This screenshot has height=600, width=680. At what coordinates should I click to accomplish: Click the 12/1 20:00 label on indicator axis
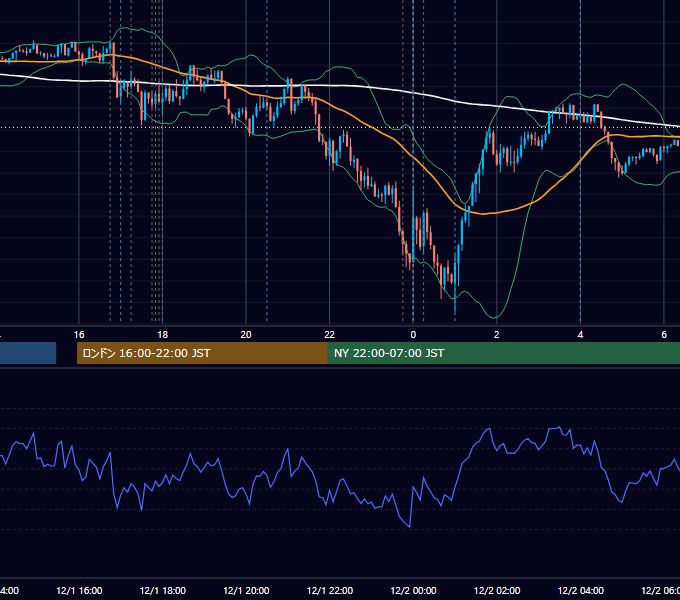246,590
